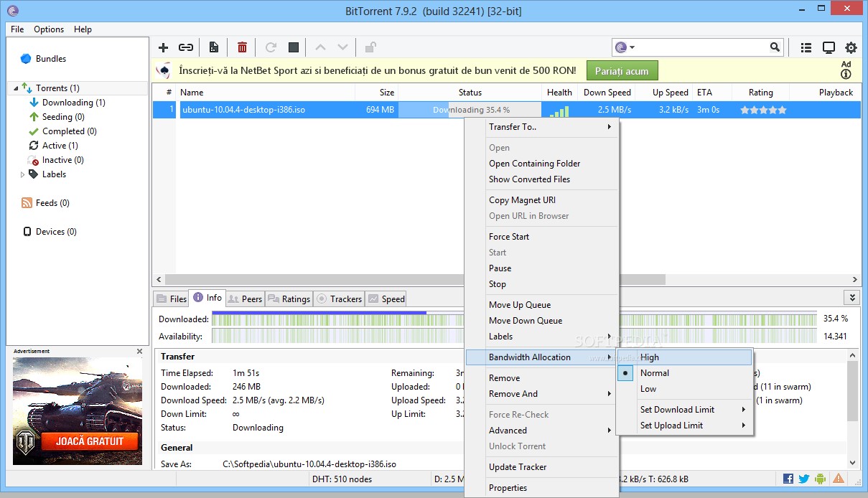Toggle the detailed list view icon
Image resolution: width=868 pixels, height=498 pixels.
click(x=806, y=47)
